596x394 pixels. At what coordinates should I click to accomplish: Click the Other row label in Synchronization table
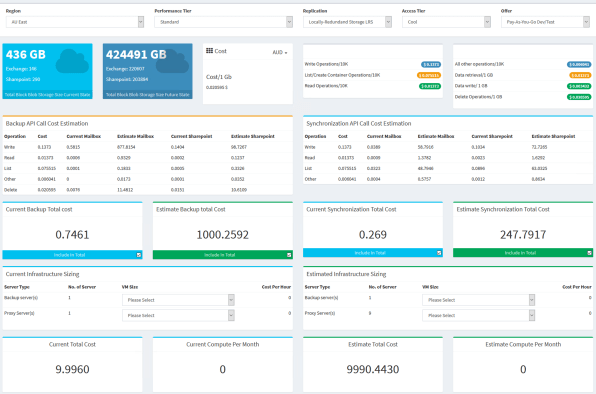310,179
